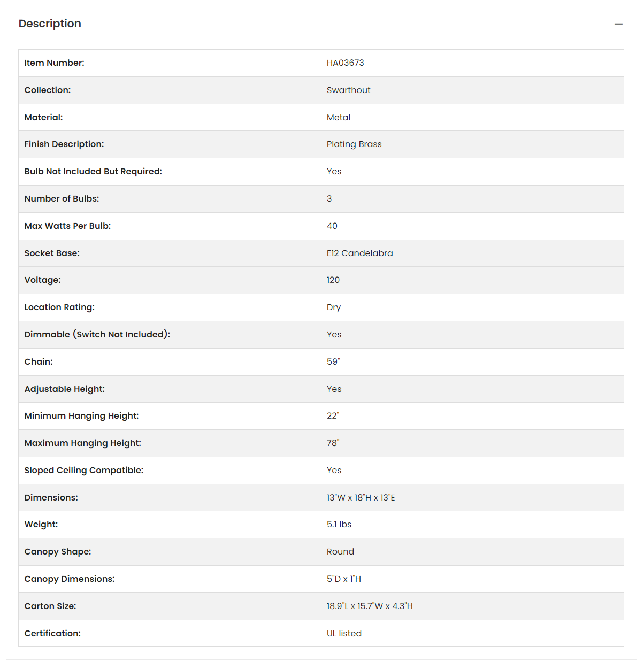644x662 pixels.
Task: Click the Dimmable (Switch Not Included) label
Action: click(97, 334)
